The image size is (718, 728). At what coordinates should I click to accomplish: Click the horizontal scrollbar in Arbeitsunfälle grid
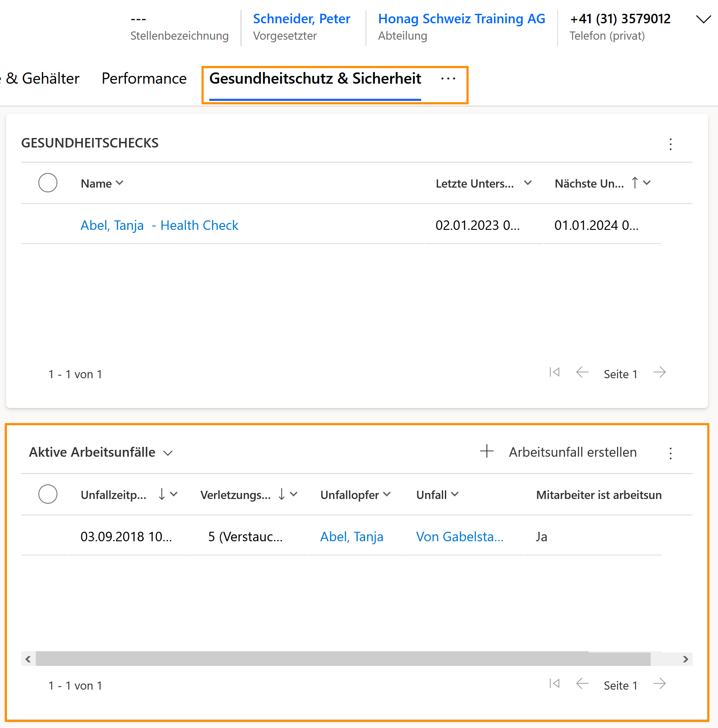[343, 659]
